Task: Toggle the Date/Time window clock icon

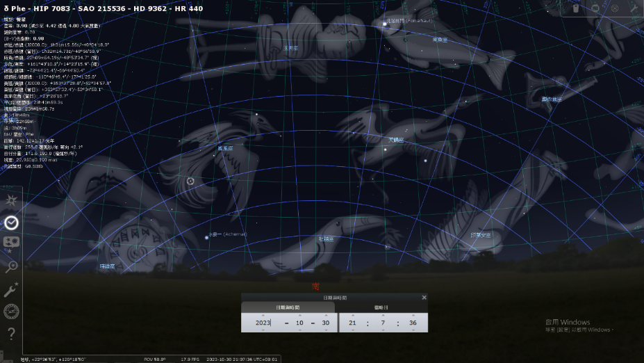Action: pyautogui.click(x=11, y=223)
